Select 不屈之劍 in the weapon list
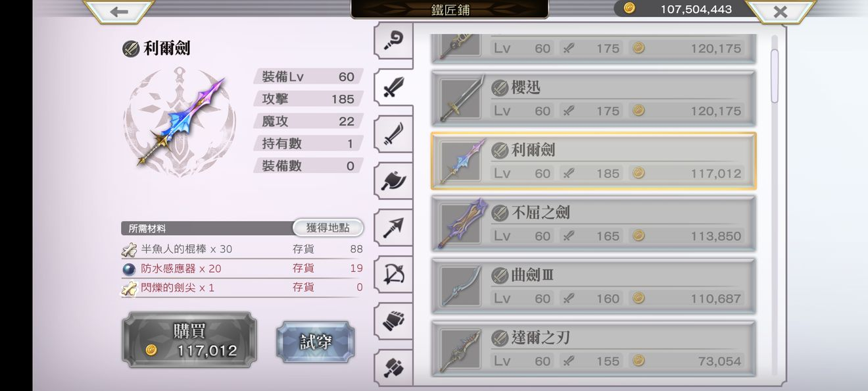The width and height of the screenshot is (868, 391). click(x=593, y=224)
